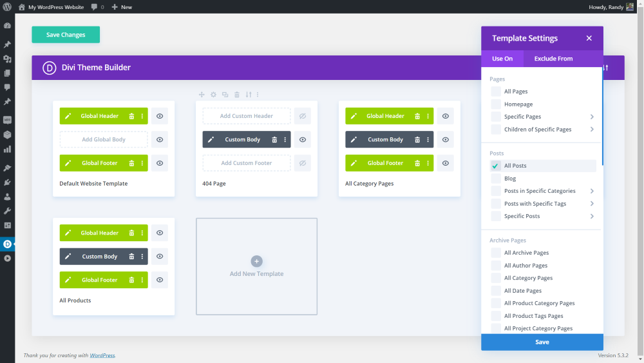Close the Template Settings panel
The height and width of the screenshot is (363, 644).
(x=589, y=38)
